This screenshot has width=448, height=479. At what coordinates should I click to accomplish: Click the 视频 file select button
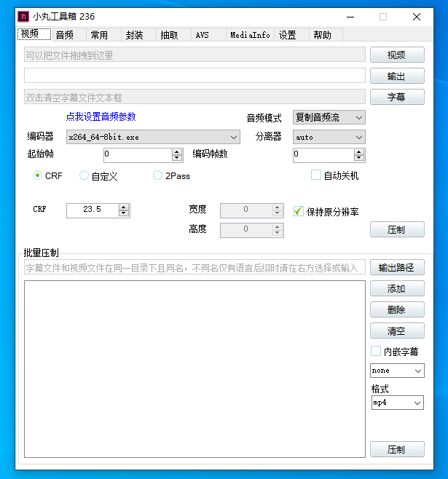coord(396,55)
